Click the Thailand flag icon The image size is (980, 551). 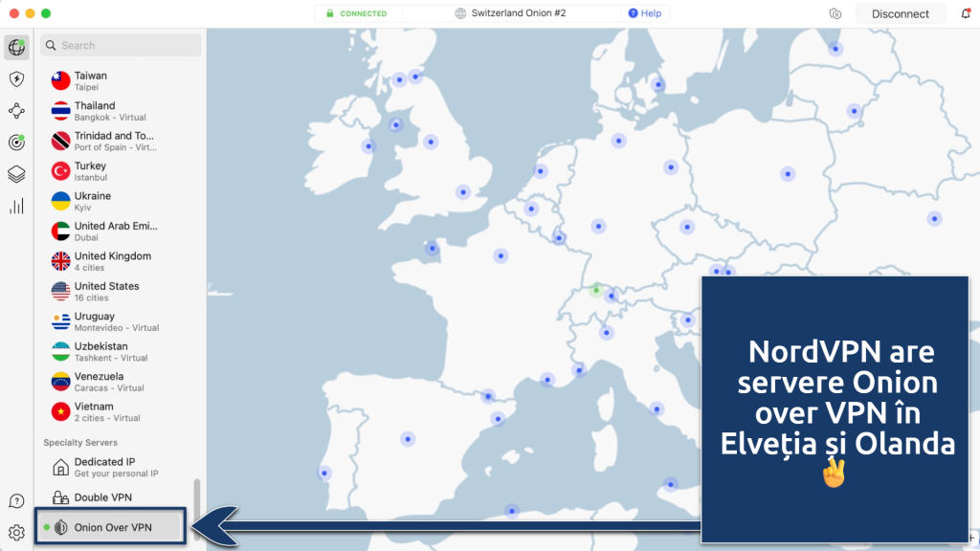pos(60,111)
